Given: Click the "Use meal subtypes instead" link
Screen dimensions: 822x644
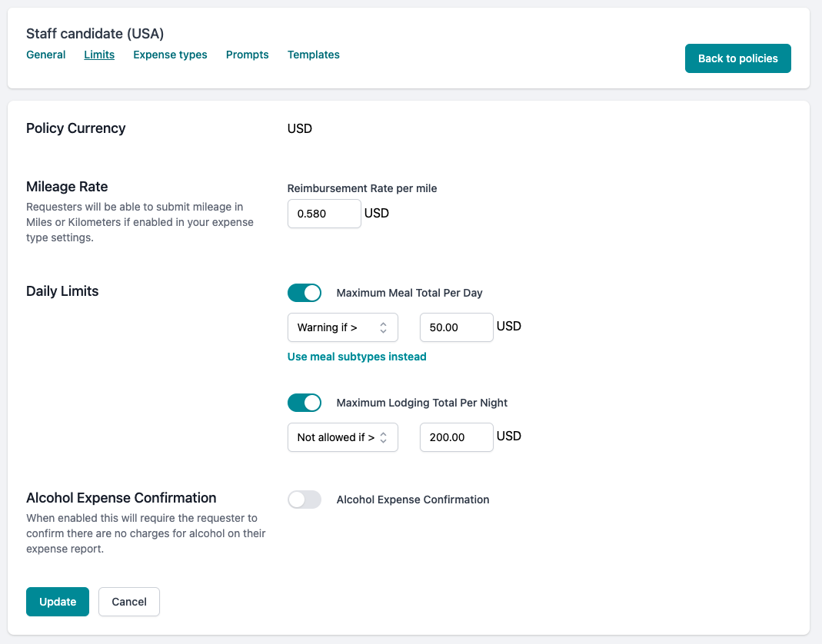Looking at the screenshot, I should pyautogui.click(x=357, y=357).
